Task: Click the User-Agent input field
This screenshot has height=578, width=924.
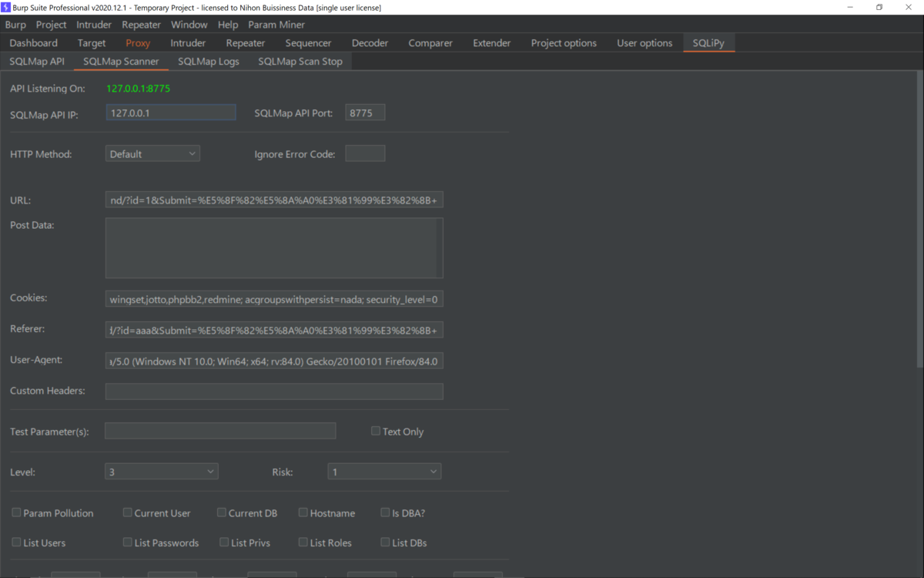Action: [274, 361]
